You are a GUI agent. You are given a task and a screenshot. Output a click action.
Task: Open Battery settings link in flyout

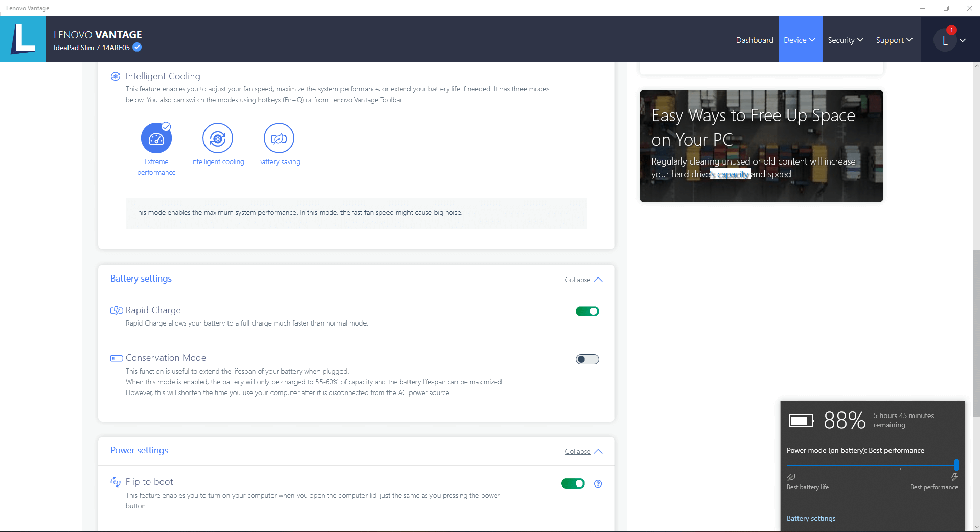pos(811,518)
